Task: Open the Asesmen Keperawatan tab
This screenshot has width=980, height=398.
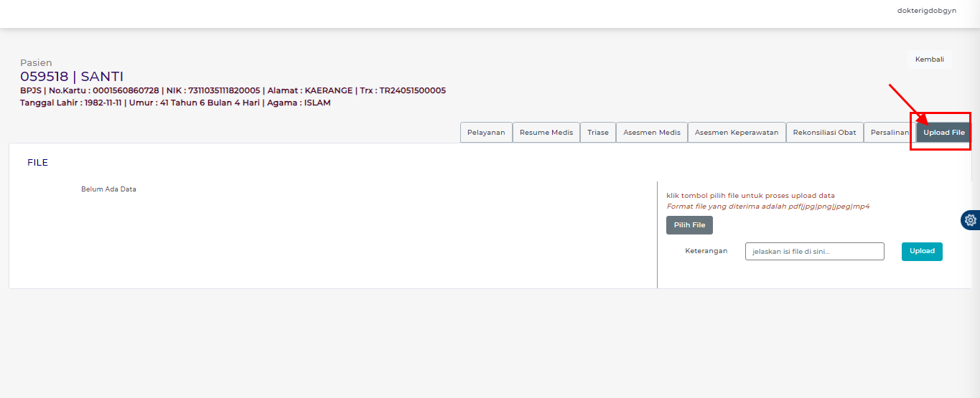Action: click(736, 133)
